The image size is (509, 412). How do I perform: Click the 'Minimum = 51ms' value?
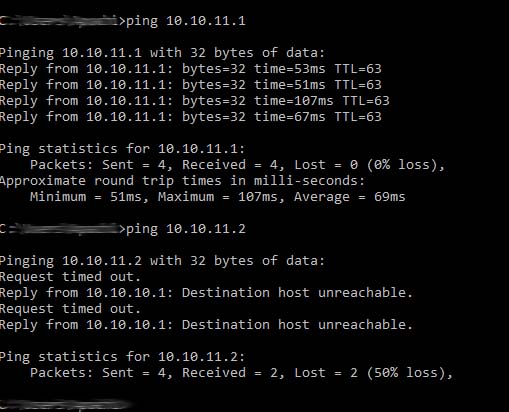coord(86,197)
